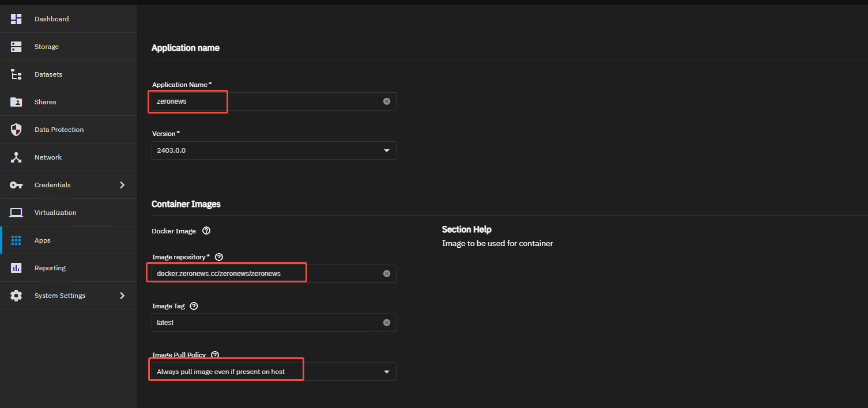The image size is (868, 408).
Task: Open the Network menu item
Action: click(68, 157)
